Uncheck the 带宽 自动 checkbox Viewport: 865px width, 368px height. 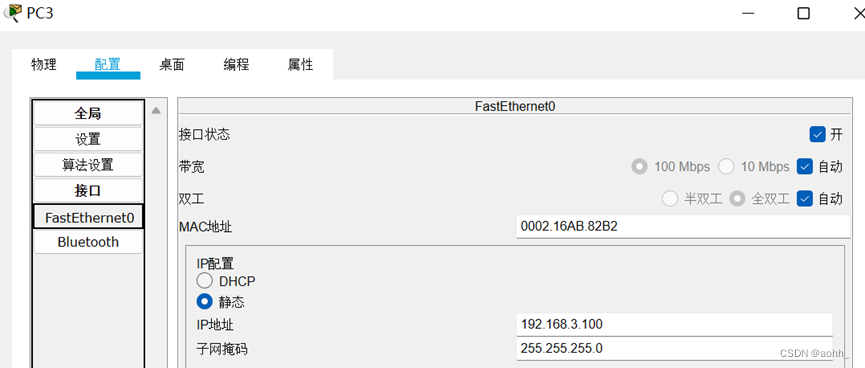pos(805,166)
